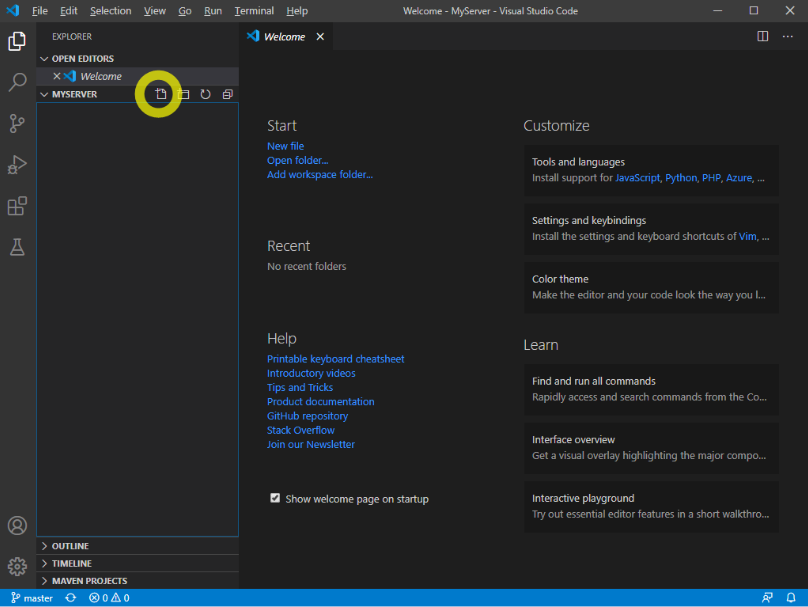Open errors and warnings count in status bar
Viewport: 808px width, 607px height.
pos(109,598)
